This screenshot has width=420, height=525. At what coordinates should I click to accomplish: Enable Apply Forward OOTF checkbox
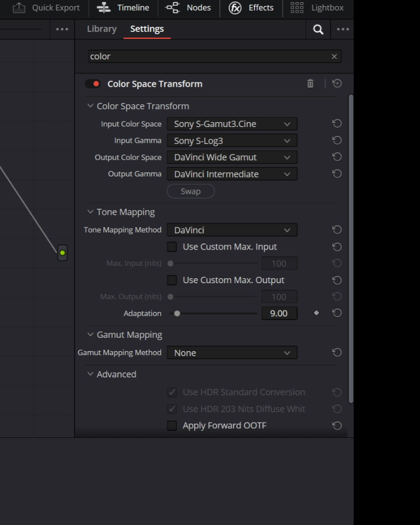pos(172,426)
